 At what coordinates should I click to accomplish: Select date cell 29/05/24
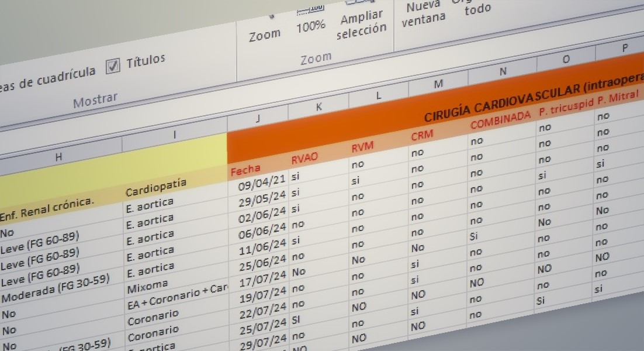point(262,199)
